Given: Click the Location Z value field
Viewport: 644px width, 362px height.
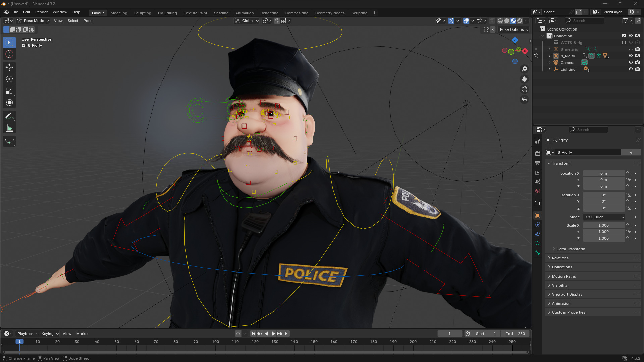Looking at the screenshot, I should (x=604, y=186).
